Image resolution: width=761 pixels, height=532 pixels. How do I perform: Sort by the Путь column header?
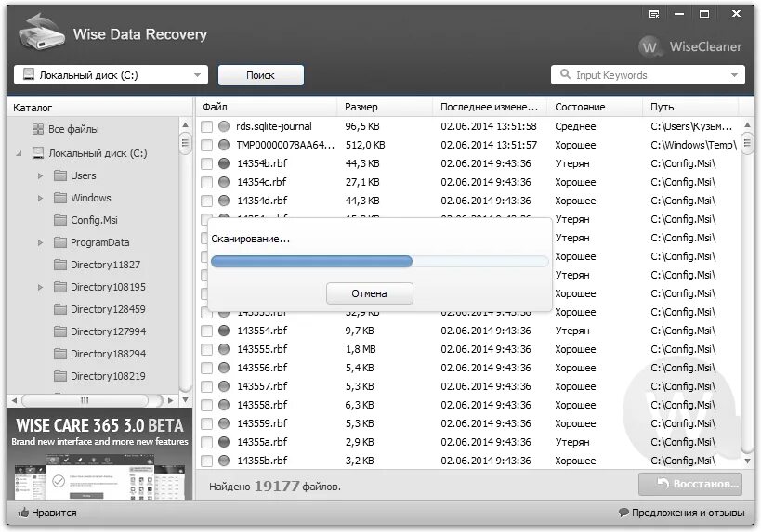[x=690, y=107]
